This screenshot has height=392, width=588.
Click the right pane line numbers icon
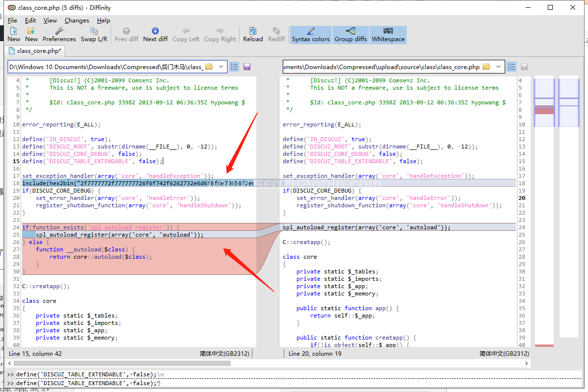[x=512, y=67]
